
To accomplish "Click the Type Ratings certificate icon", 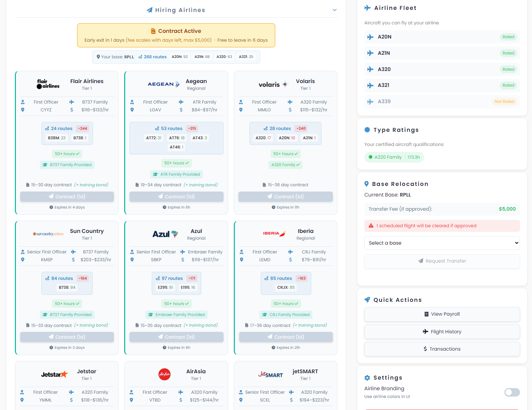I will [x=367, y=130].
